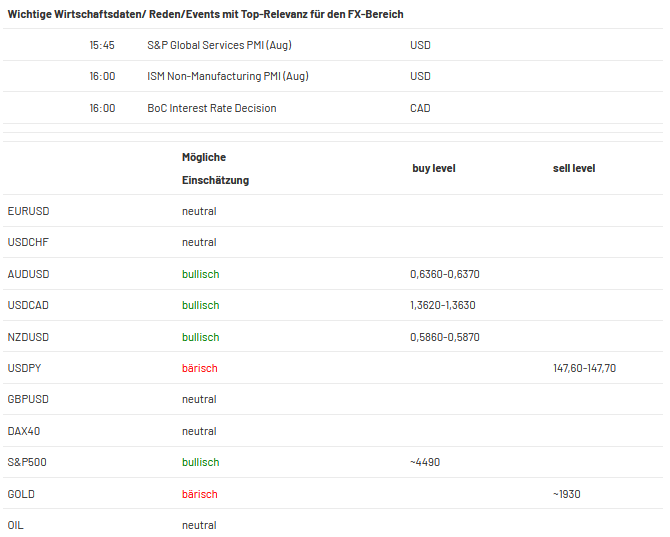The width and height of the screenshot is (670, 537).
Task: Select the S&P Global Services PMI event
Action: pyautogui.click(x=219, y=45)
